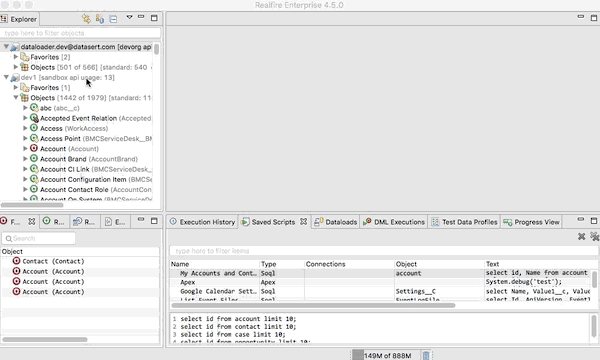This screenshot has height=360, width=600.
Task: Click Saved Scripts table horizontal scrollbar
Action: pos(313,305)
